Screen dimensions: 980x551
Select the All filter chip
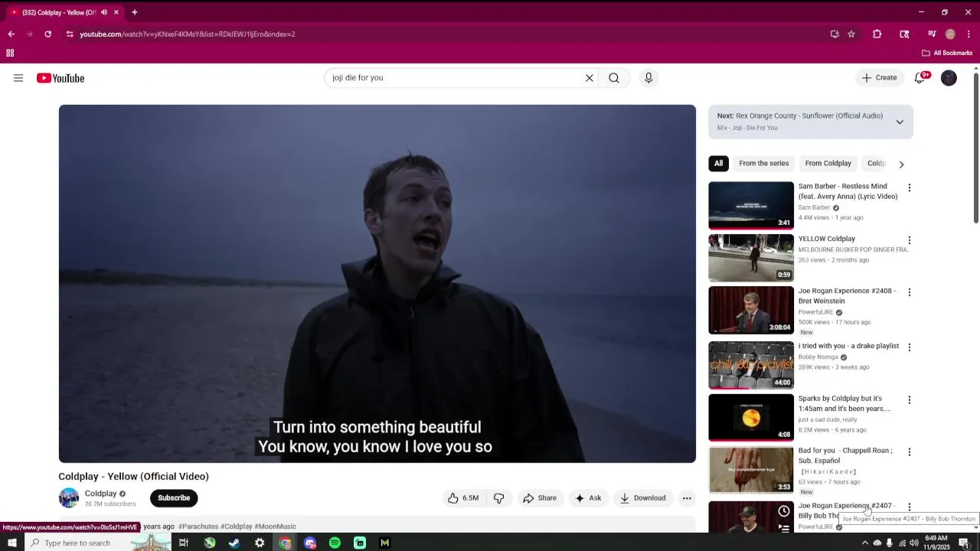[718, 163]
